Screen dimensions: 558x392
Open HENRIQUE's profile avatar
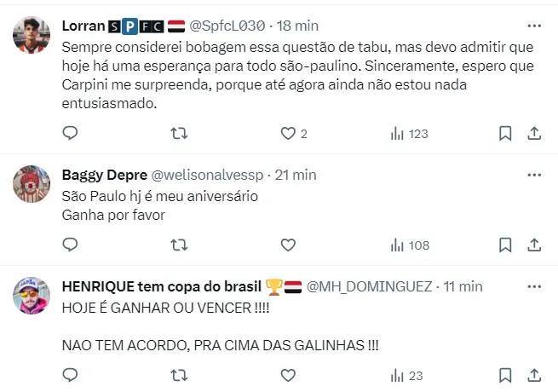click(33, 295)
